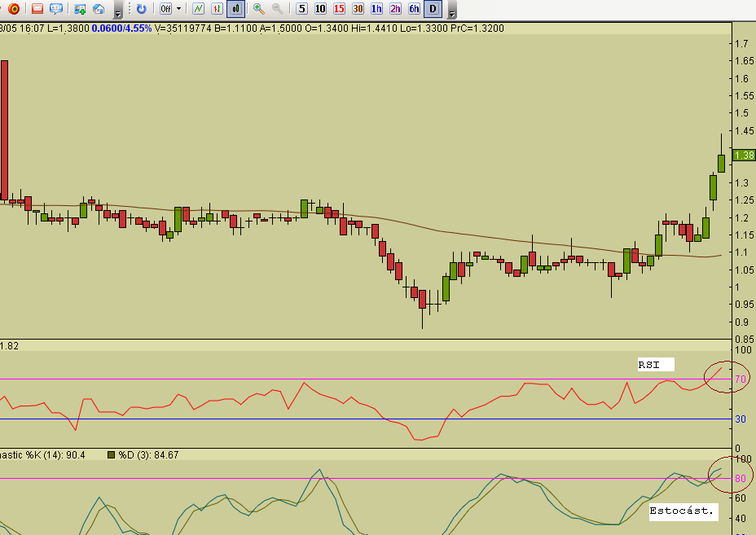The image size is (756, 535).
Task: Select the 6h timeframe
Action: [414, 9]
